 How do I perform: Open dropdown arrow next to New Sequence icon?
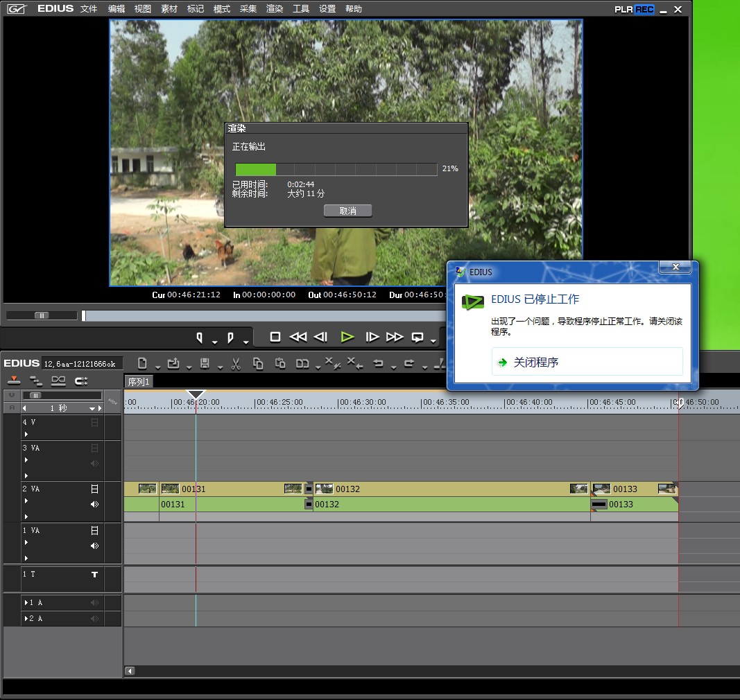click(x=157, y=367)
